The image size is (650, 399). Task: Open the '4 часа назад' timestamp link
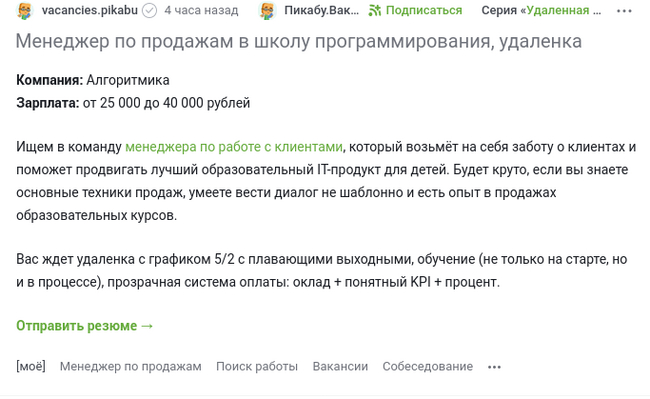coord(201,10)
